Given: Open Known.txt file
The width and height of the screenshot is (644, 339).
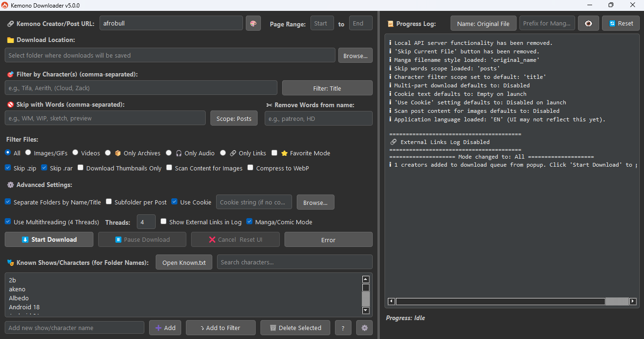Looking at the screenshot, I should click(x=184, y=263).
